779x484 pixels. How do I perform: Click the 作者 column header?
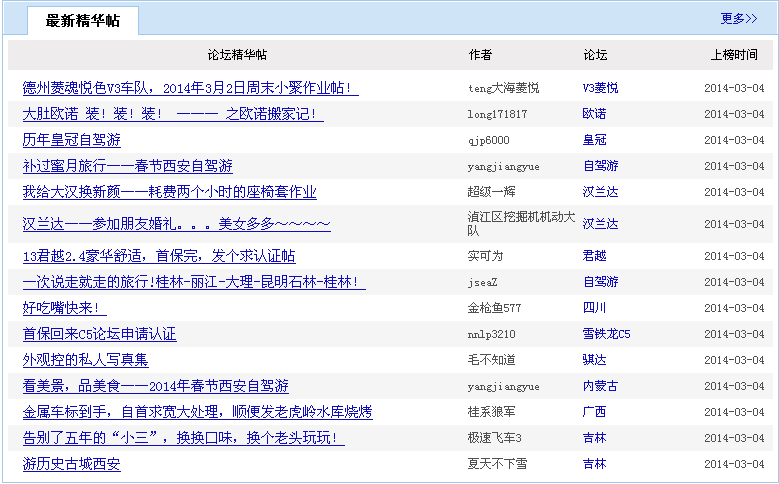tap(480, 55)
